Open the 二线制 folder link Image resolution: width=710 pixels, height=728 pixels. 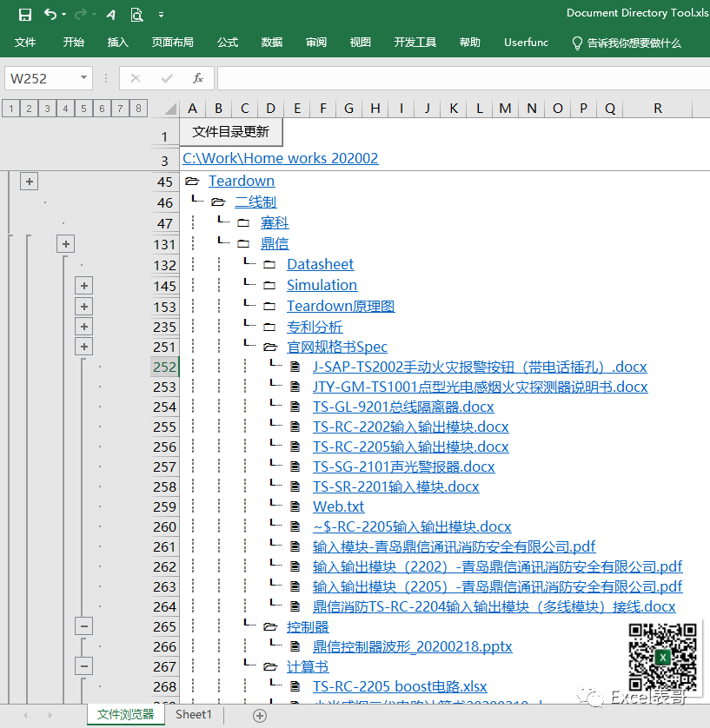pyautogui.click(x=255, y=202)
